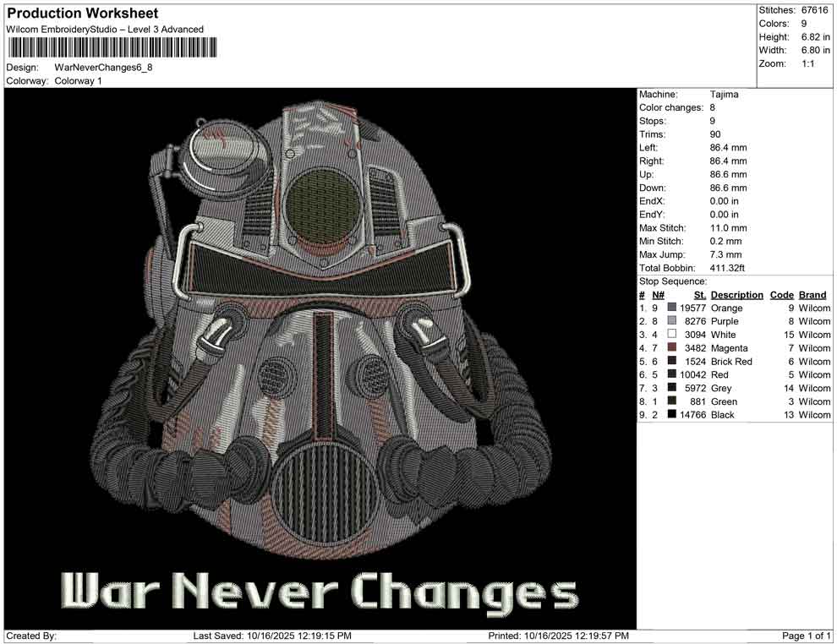Click the Colors value '9' at top
The image size is (837, 644).
click(x=804, y=24)
